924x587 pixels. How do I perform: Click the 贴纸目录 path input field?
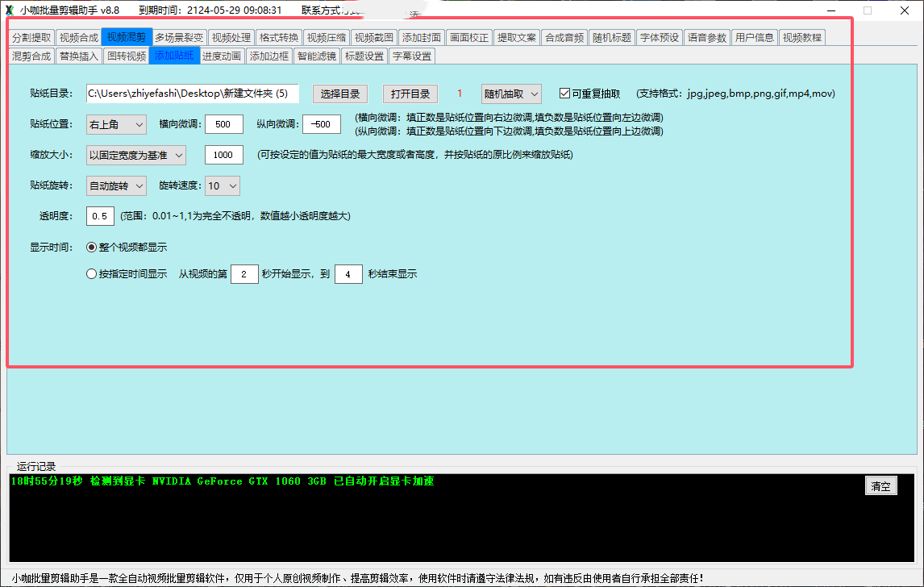pyautogui.click(x=193, y=94)
